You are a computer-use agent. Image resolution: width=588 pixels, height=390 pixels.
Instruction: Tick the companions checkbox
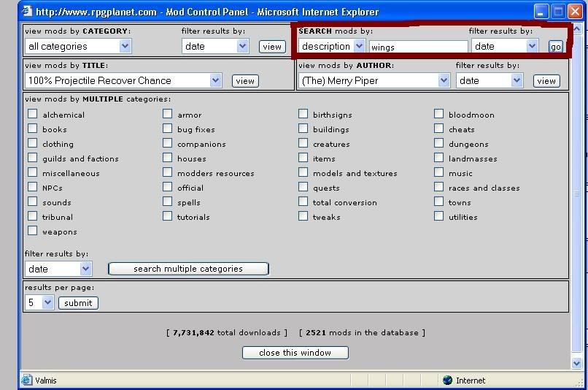point(167,143)
